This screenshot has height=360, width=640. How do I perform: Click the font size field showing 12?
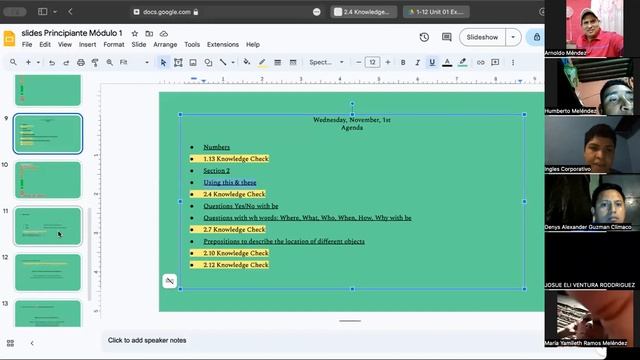tap(372, 62)
